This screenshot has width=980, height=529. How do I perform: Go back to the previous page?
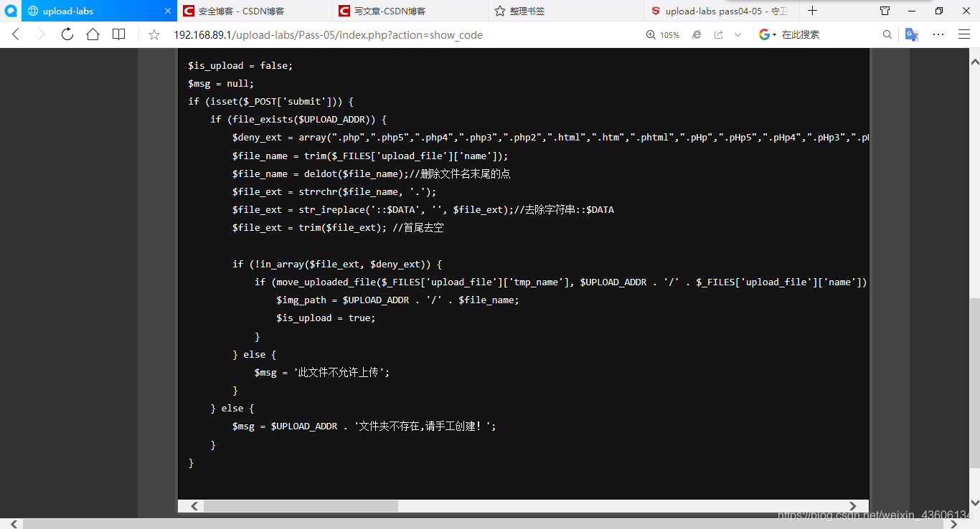(x=16, y=34)
